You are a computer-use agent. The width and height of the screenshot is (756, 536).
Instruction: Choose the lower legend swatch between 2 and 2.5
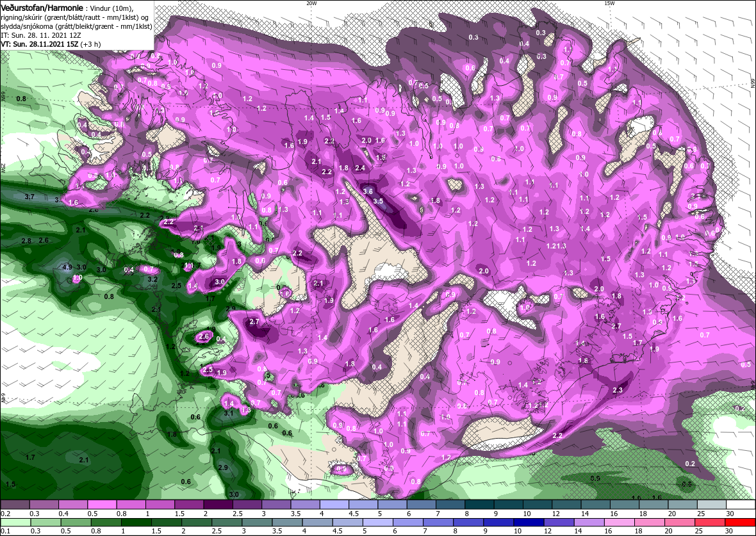tap(197, 523)
